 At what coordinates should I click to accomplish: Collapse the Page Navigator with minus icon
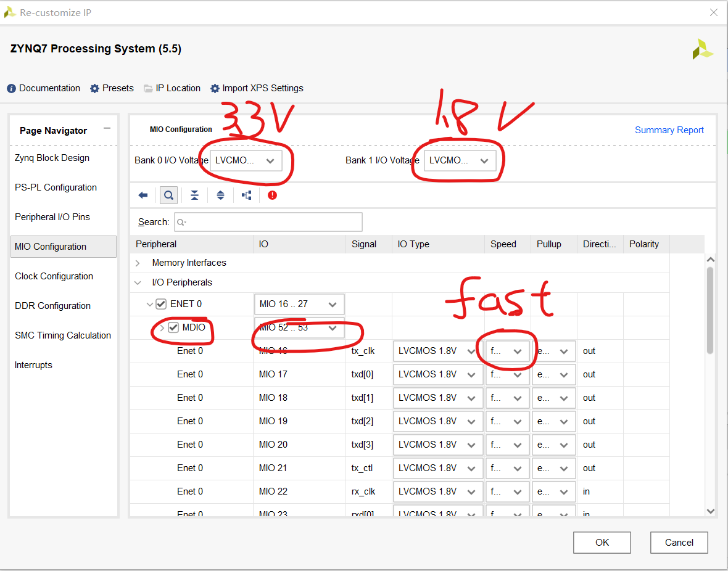tap(107, 129)
